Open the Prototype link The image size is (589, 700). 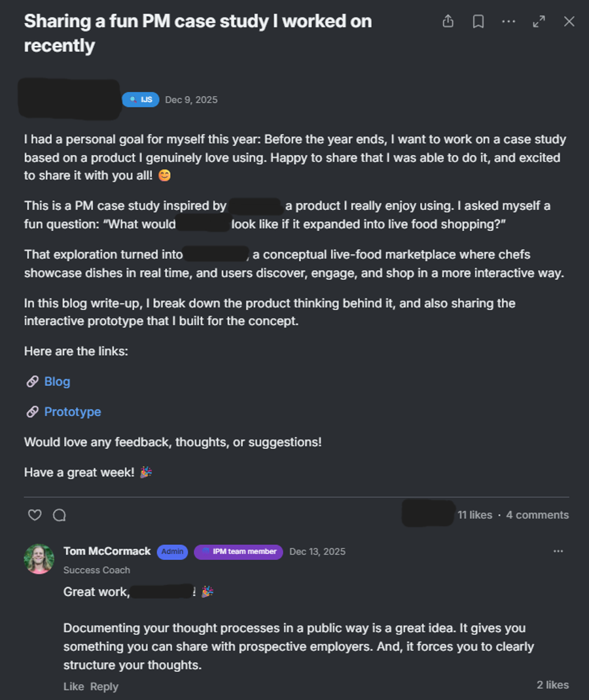(x=72, y=411)
